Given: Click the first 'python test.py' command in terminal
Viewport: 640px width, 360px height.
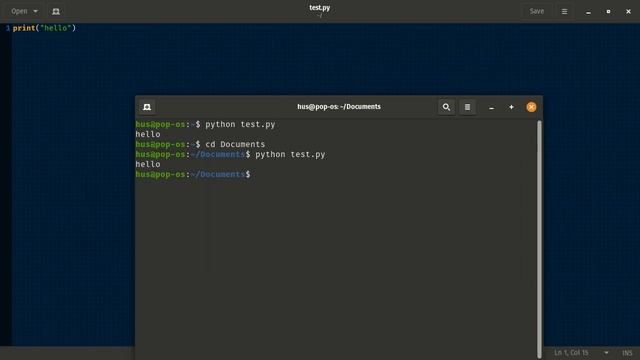Looking at the screenshot, I should coord(240,124).
